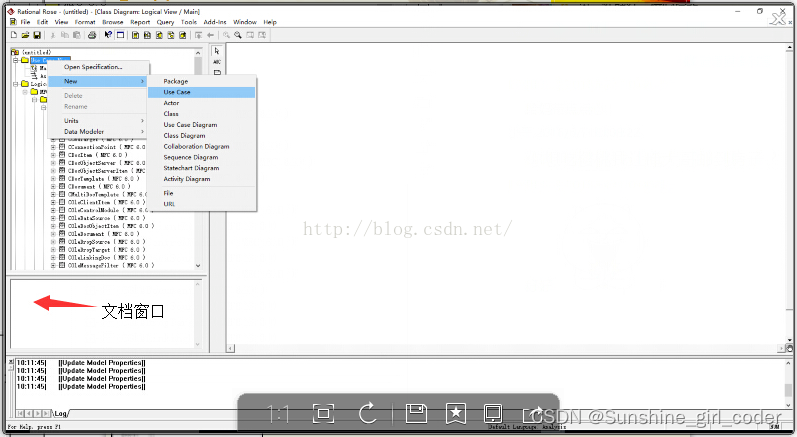This screenshot has width=797, height=437.
Task: Click the Zoom Out magnifier icon
Action: point(238,35)
